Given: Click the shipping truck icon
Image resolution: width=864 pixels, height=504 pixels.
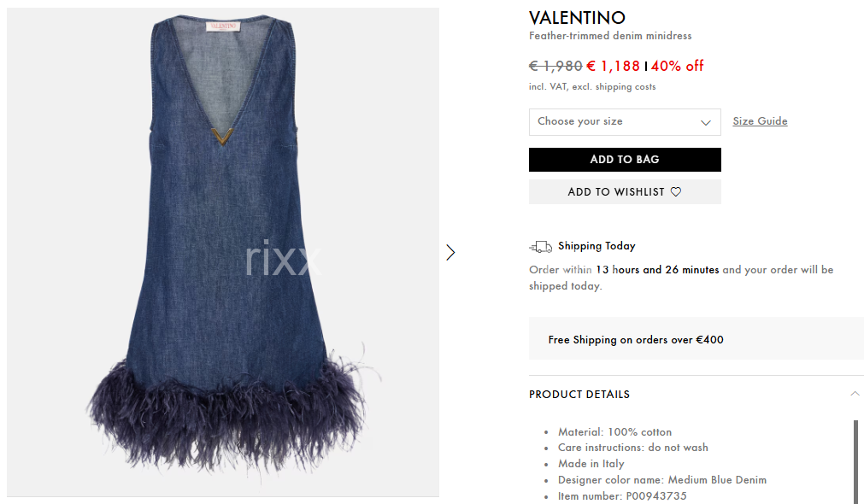Looking at the screenshot, I should click(x=541, y=247).
